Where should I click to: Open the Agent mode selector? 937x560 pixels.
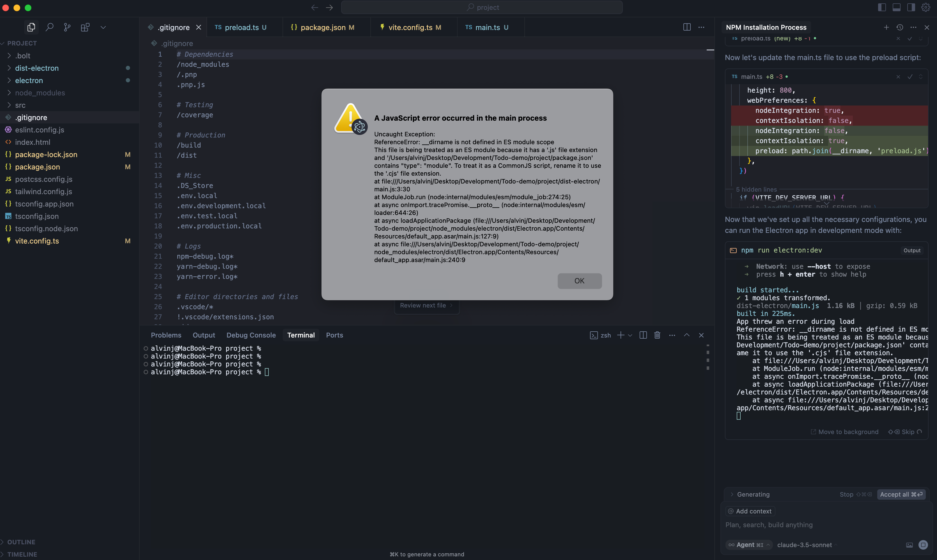click(749, 545)
